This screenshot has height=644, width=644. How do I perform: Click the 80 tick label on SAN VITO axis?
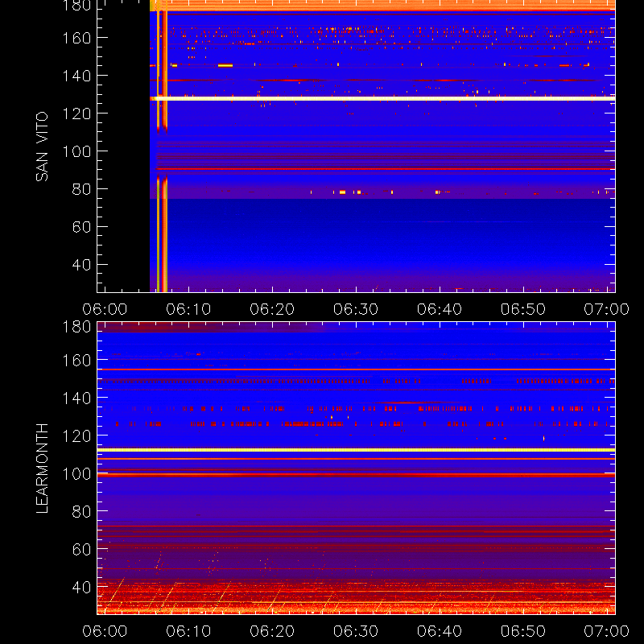pyautogui.click(x=81, y=189)
